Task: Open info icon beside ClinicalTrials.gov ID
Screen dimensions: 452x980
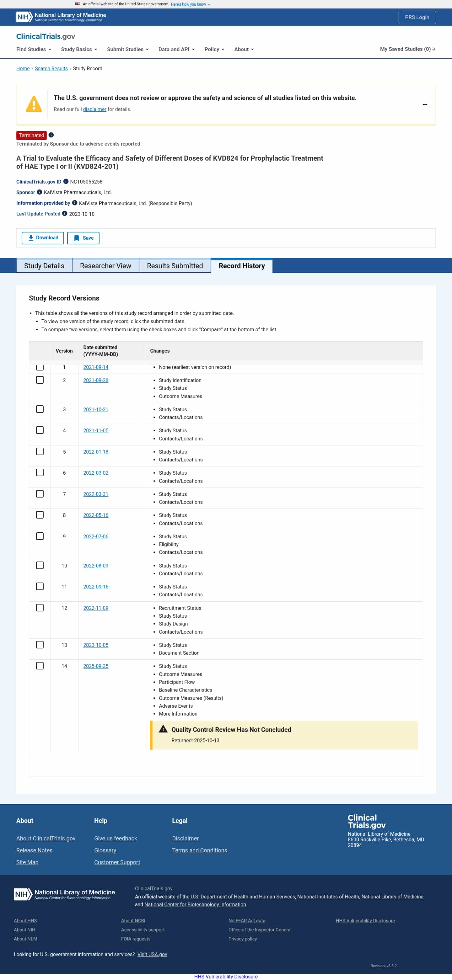Action: click(x=66, y=181)
